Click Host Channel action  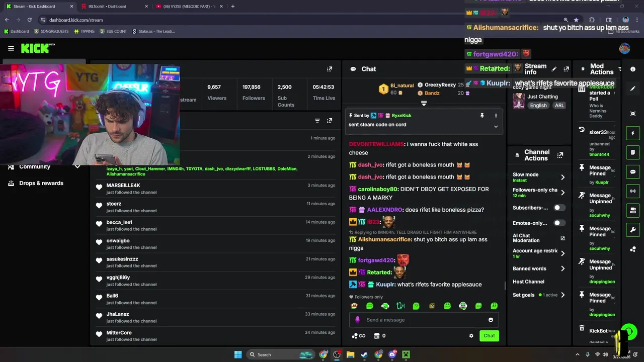point(528,282)
